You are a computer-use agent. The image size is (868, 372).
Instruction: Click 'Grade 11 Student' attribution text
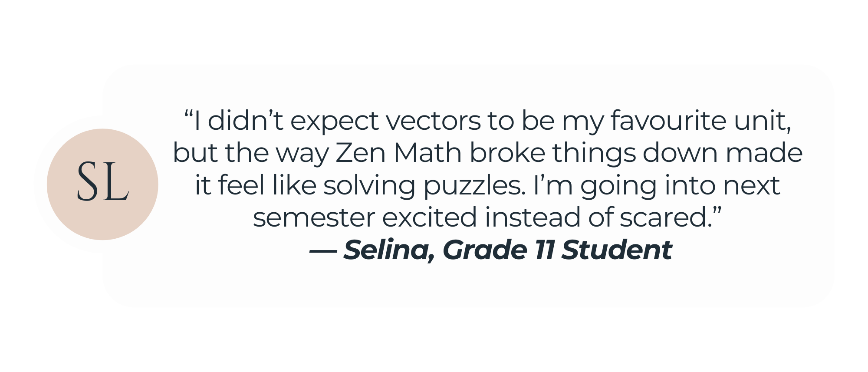tap(557, 250)
